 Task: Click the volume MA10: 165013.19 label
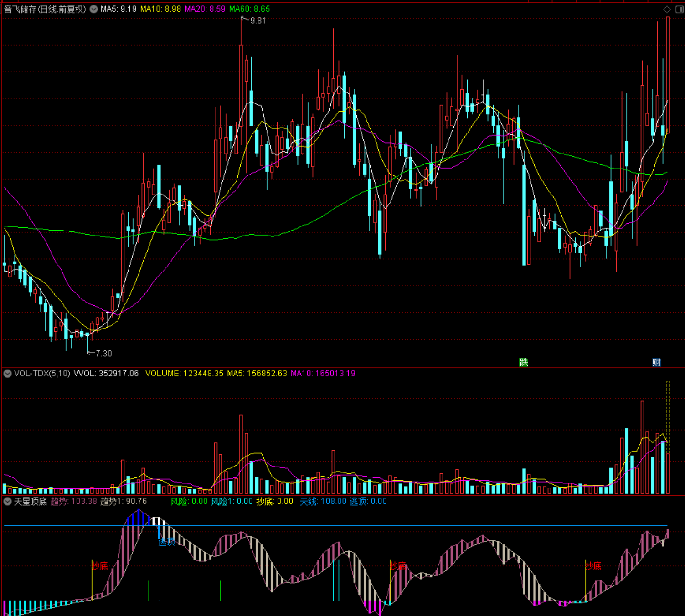click(323, 374)
